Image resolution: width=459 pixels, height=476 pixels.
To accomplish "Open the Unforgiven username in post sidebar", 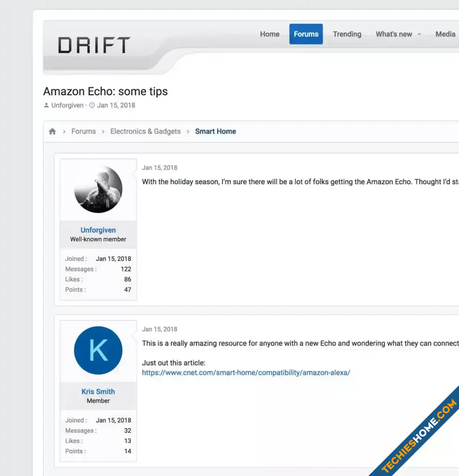I will point(98,230).
